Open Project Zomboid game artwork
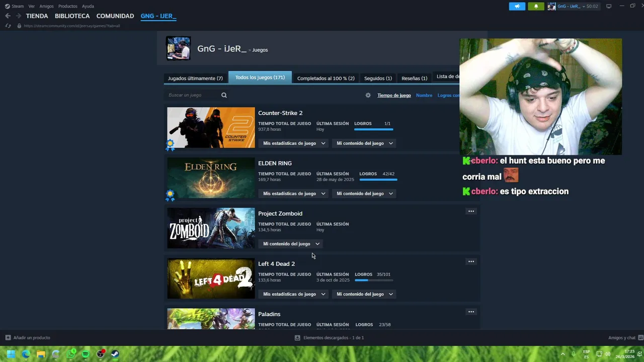 (211, 228)
